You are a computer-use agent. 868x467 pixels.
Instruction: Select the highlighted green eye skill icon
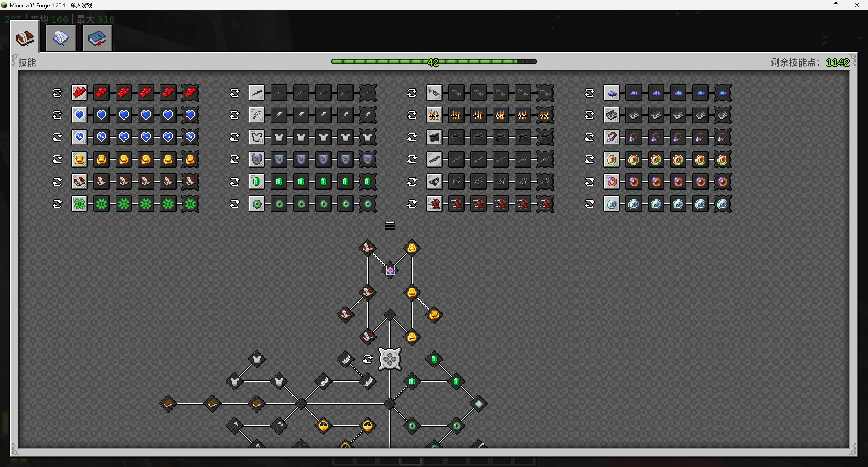(257, 204)
